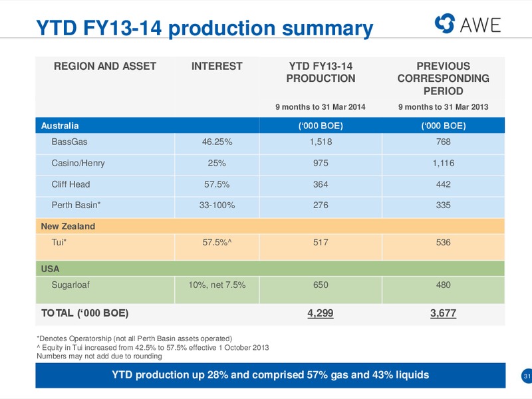
Task: Click Tui production value 517
Action: 321,242
